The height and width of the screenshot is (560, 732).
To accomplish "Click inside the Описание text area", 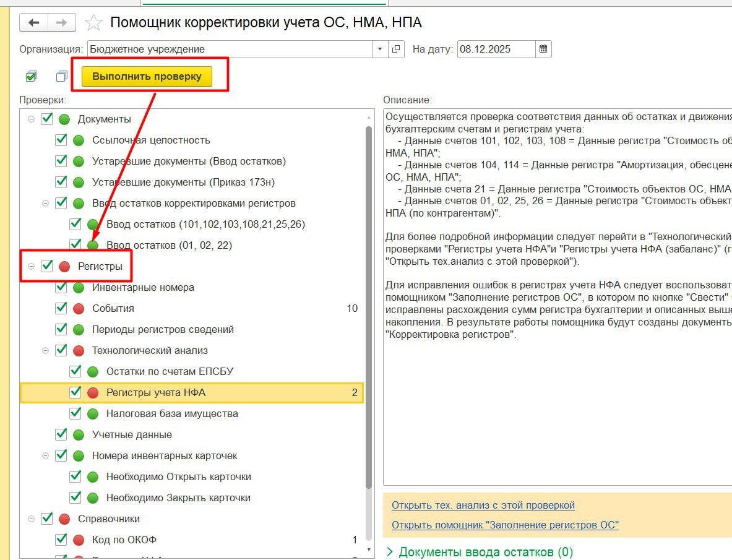I will pos(558,297).
